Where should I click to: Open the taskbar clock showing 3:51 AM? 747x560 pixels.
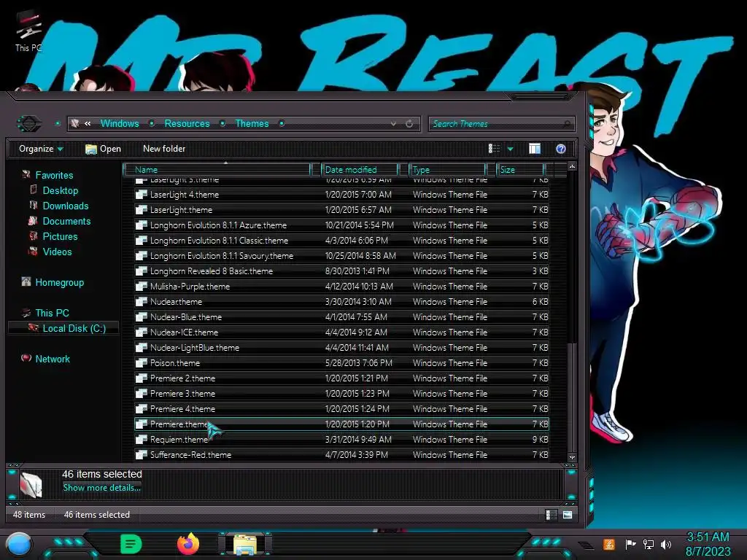click(708, 544)
